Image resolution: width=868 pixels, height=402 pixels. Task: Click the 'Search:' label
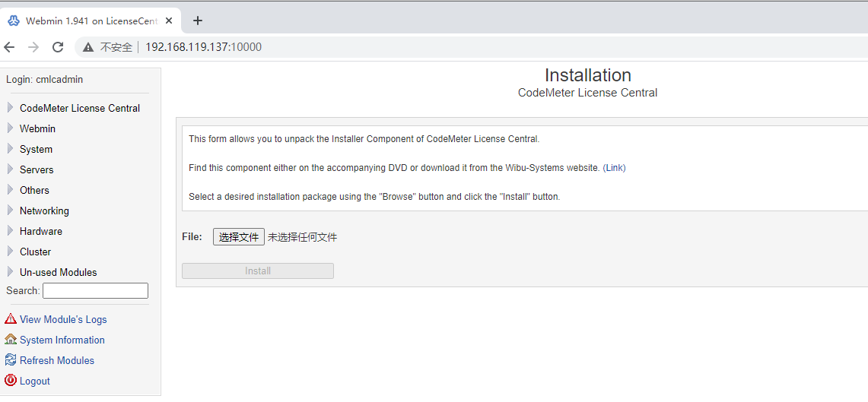23,291
